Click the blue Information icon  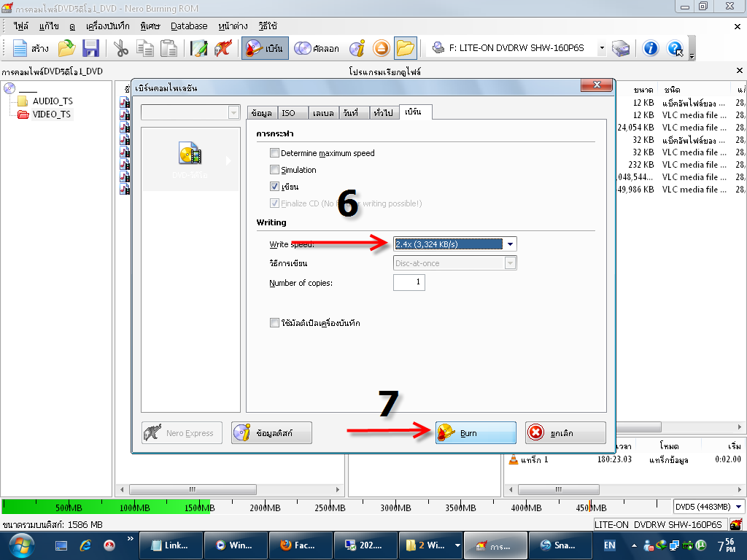click(650, 48)
